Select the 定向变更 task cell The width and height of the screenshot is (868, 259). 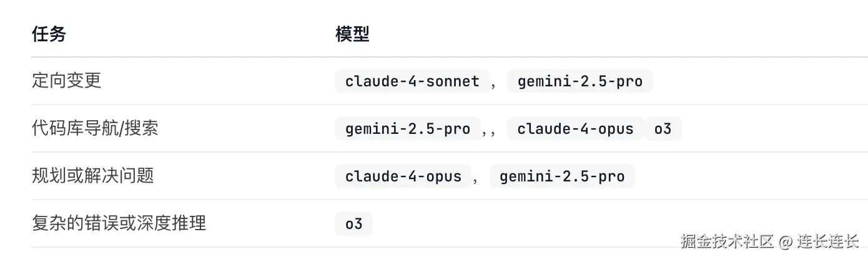pos(66,81)
